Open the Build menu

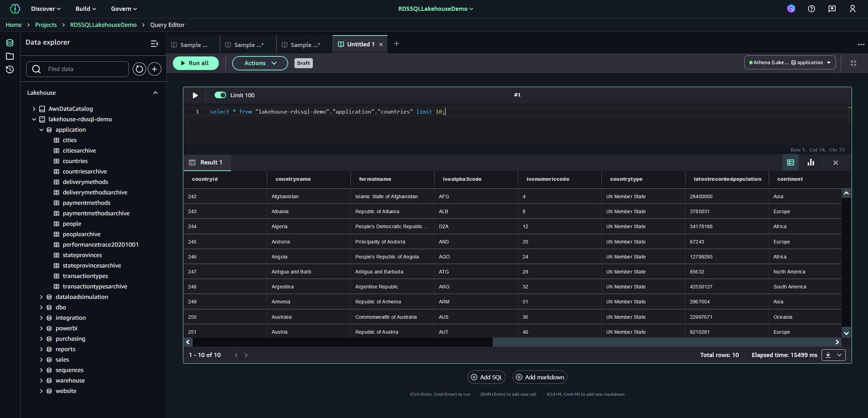[86, 9]
